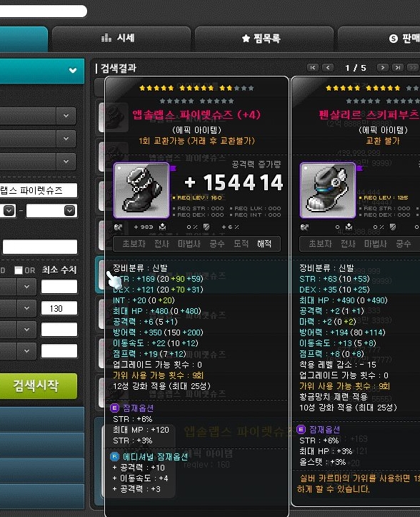The image size is (420, 517).
Task: Go to the previous results page
Action: coord(327,68)
